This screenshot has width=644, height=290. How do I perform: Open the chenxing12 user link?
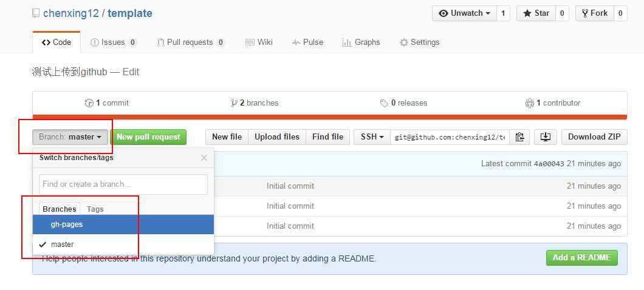(x=71, y=13)
